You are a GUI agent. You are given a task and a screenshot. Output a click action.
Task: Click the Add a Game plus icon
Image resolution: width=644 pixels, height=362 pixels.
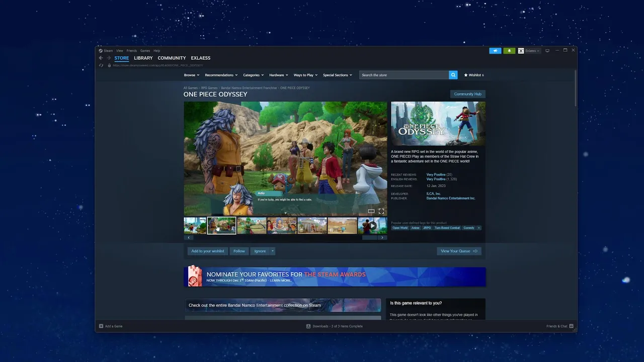[101, 326]
